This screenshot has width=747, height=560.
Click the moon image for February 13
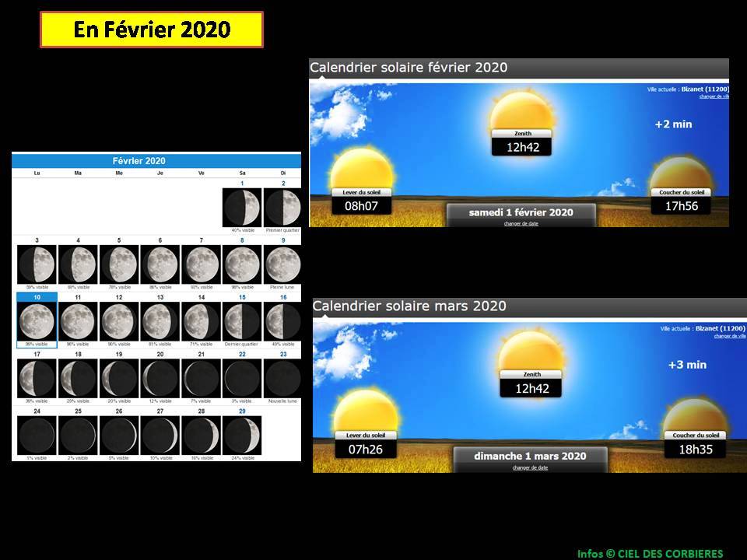coord(160,321)
